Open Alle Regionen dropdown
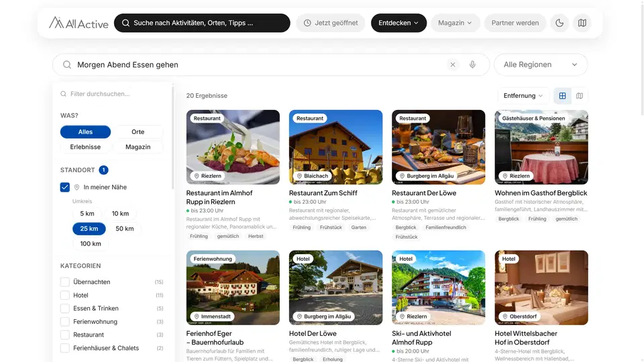This screenshot has width=644, height=362. (541, 64)
